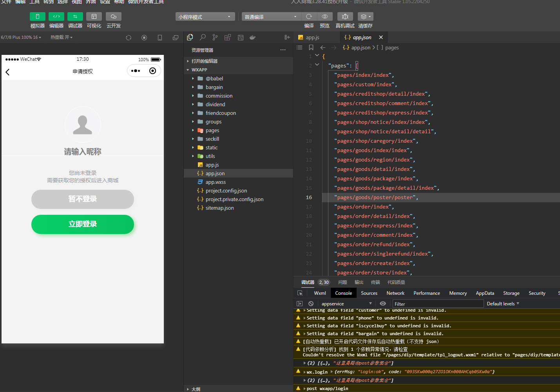Collapse the sidebar panel icon
The height and width of the screenshot is (392, 560).
(287, 37)
